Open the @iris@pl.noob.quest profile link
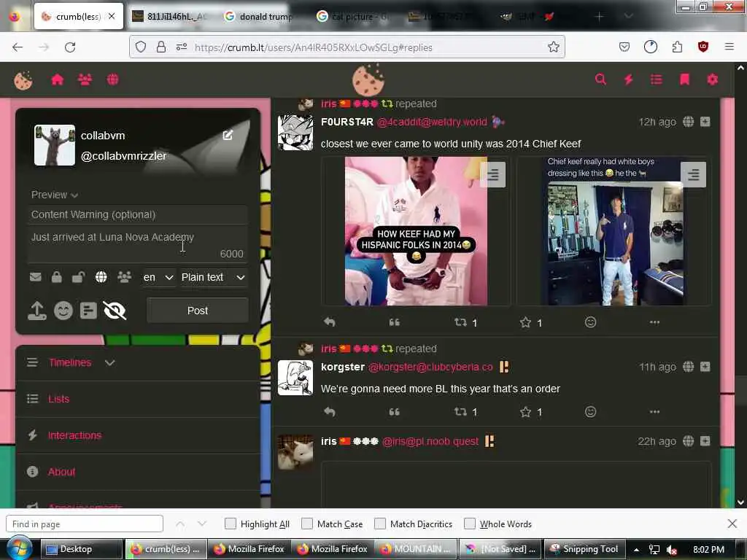 (430, 441)
